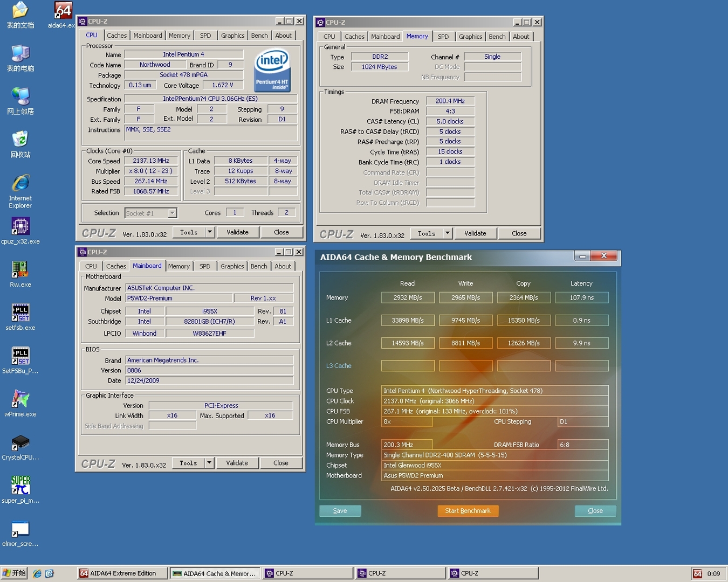Open About tab in Mainboard window
Viewport: 728px width, 582px height.
coord(283,266)
